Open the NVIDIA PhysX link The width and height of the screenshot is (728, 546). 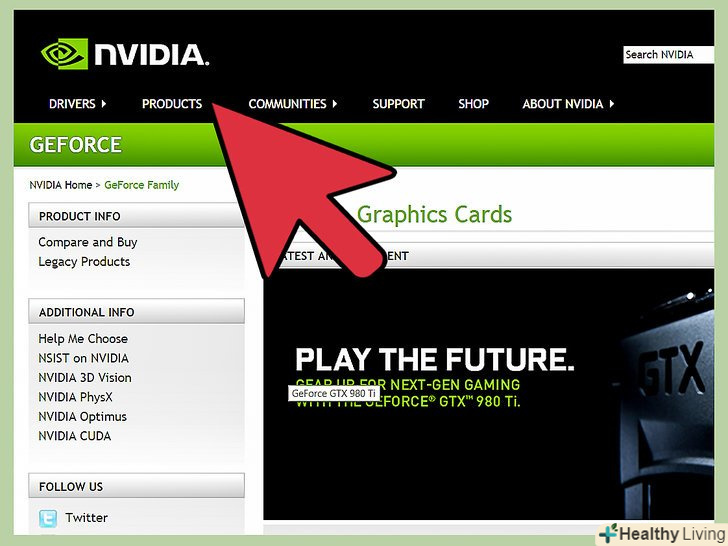coord(75,397)
